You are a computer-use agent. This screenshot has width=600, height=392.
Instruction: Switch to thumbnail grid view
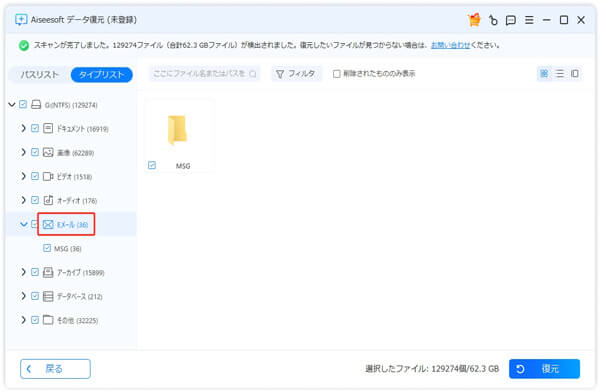click(544, 74)
